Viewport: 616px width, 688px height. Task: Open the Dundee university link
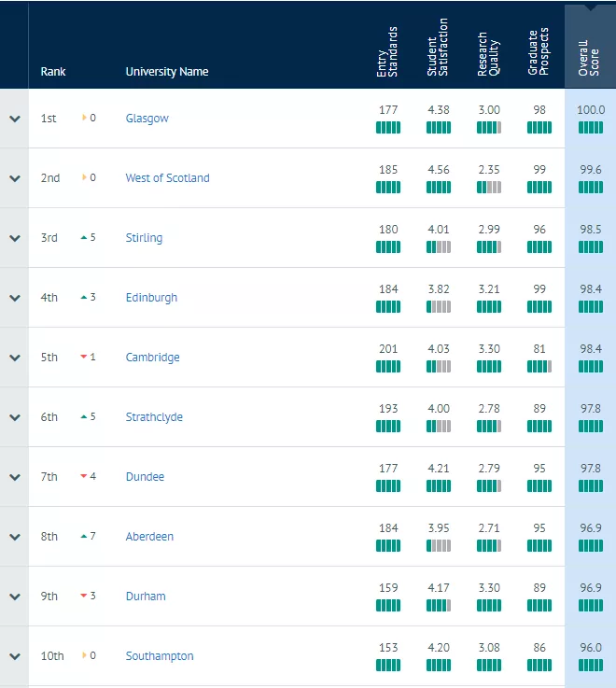145,476
